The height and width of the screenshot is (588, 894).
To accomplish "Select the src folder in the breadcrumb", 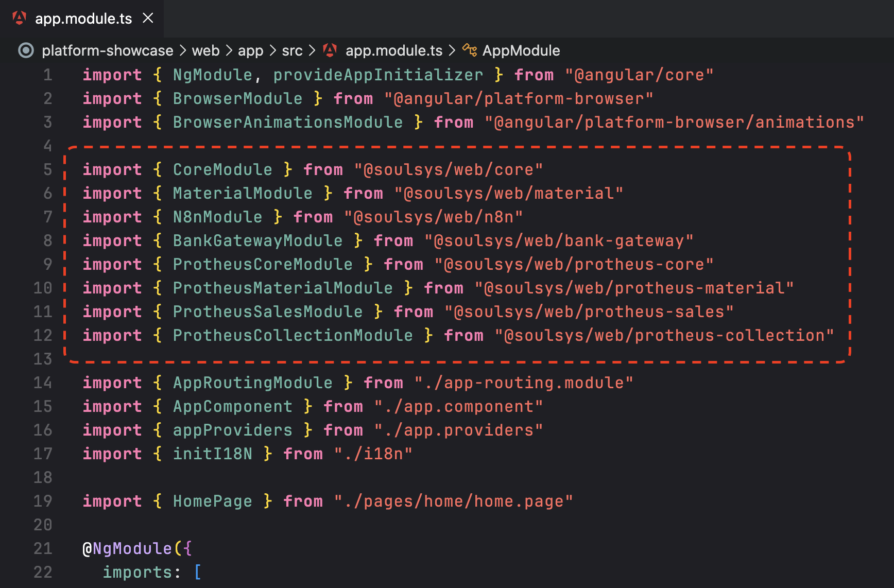I will [292, 50].
